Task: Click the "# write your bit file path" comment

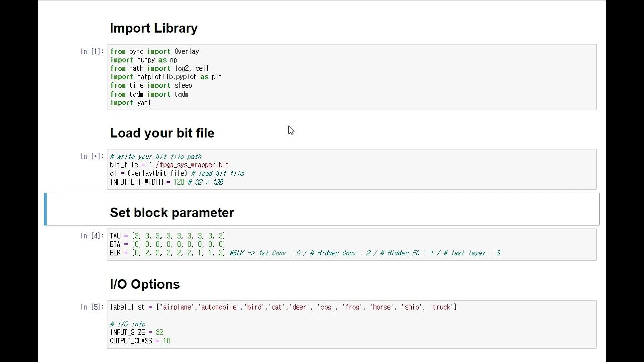Action: (155, 157)
